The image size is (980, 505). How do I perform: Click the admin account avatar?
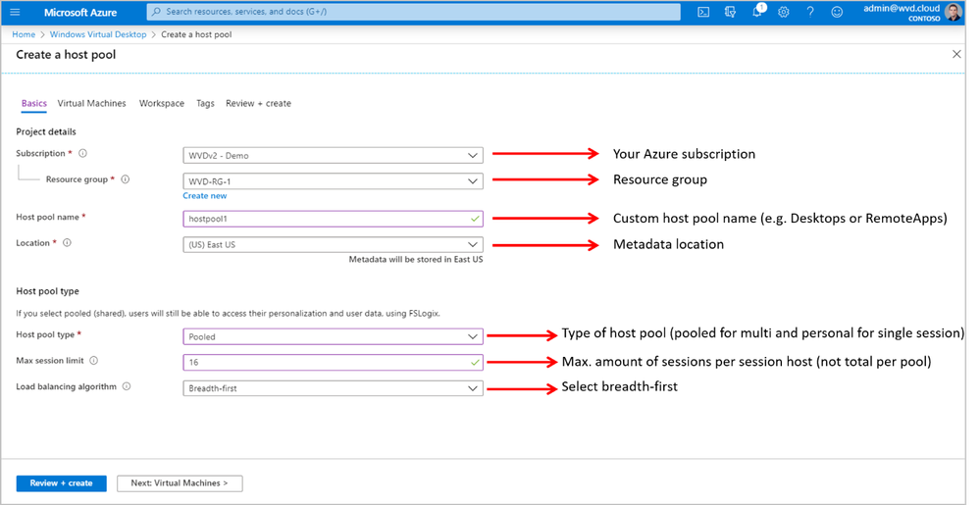point(954,12)
